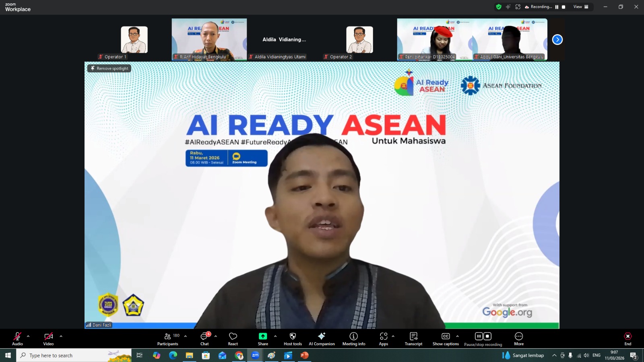The height and width of the screenshot is (362, 644).
Task: Open the Transcript panel
Action: (x=413, y=339)
